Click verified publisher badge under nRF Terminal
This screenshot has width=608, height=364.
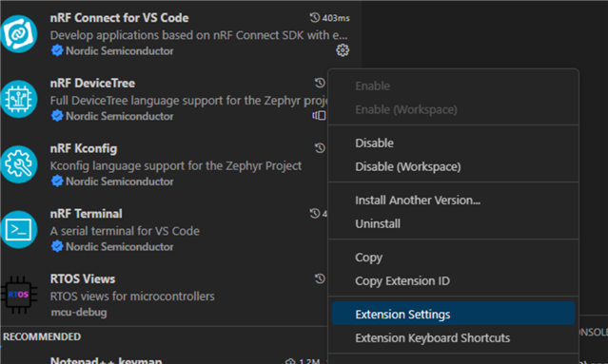coord(57,246)
